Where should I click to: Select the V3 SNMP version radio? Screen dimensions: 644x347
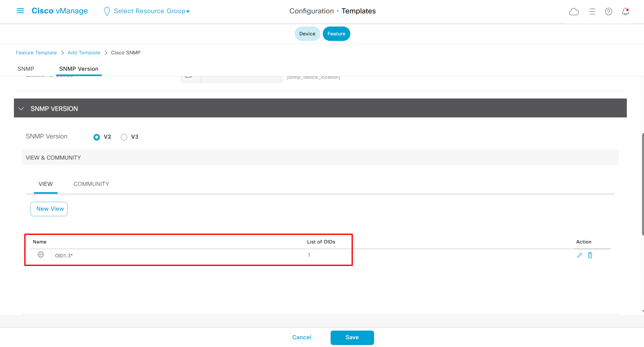point(124,137)
